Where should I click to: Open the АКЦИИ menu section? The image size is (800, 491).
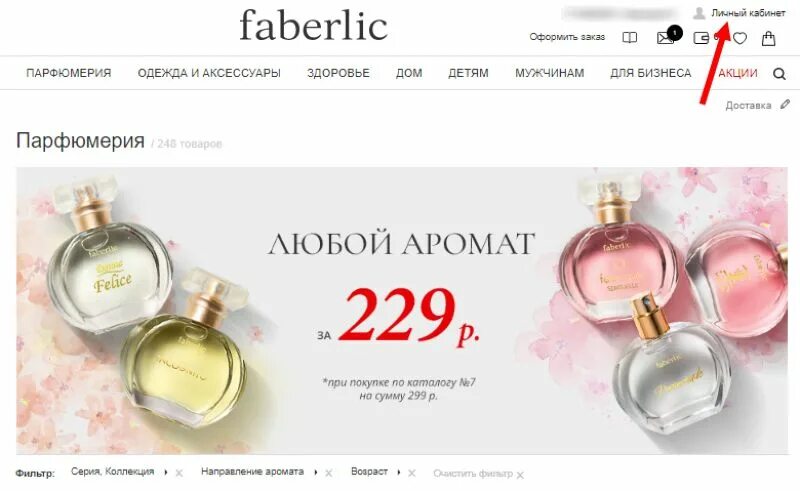tap(738, 73)
